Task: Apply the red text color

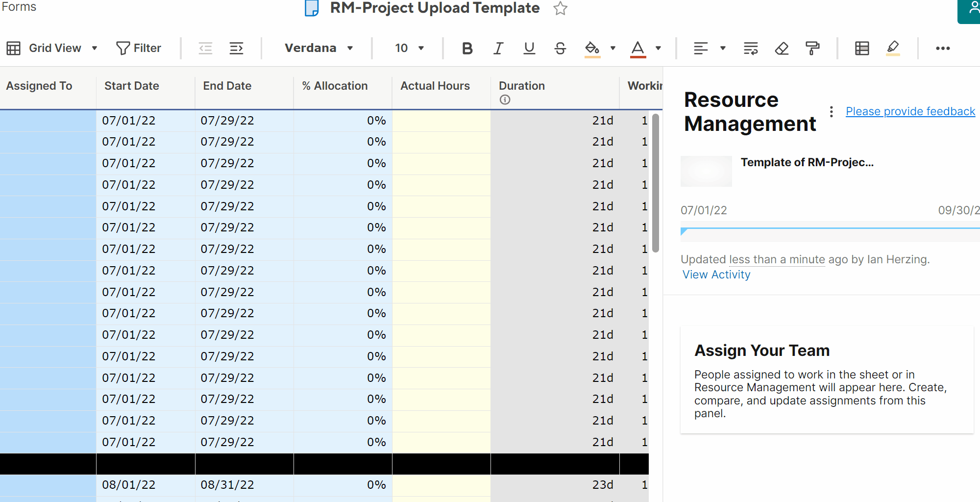Action: point(638,49)
